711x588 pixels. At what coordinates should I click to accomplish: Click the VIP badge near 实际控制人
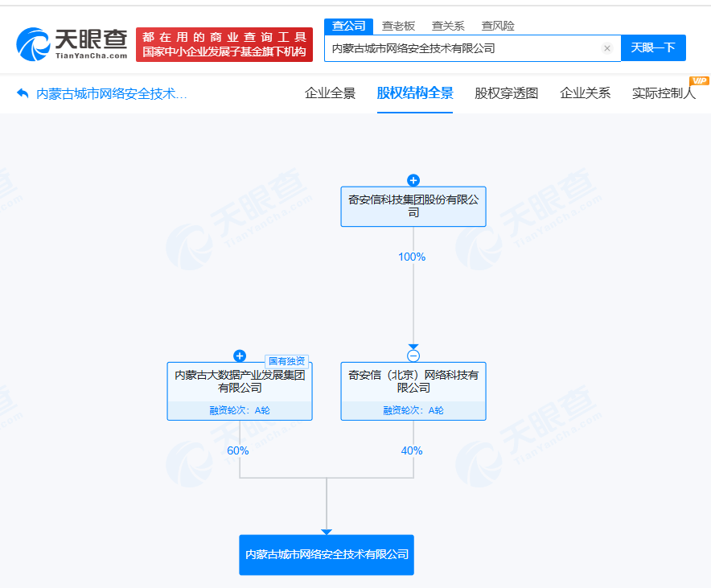tap(700, 81)
